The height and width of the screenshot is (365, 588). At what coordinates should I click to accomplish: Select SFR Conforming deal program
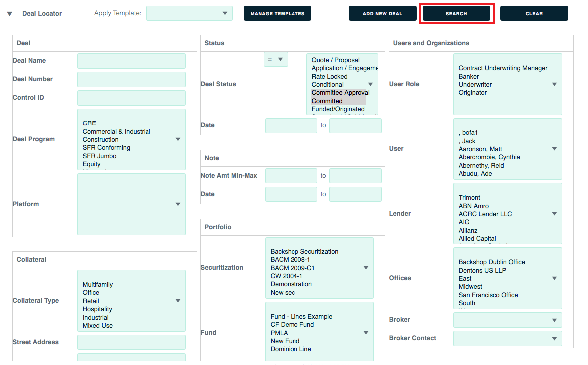[x=106, y=148]
